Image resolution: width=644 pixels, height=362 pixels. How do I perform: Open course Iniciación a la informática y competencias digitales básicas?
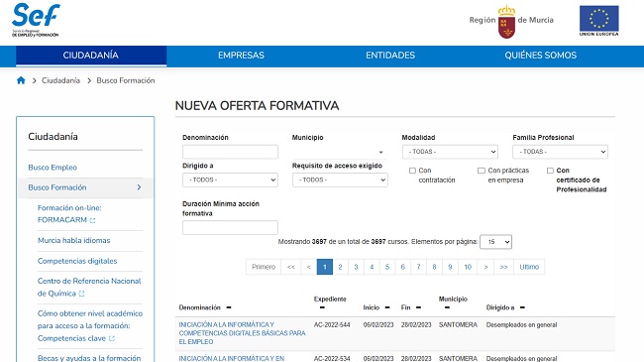242,333
